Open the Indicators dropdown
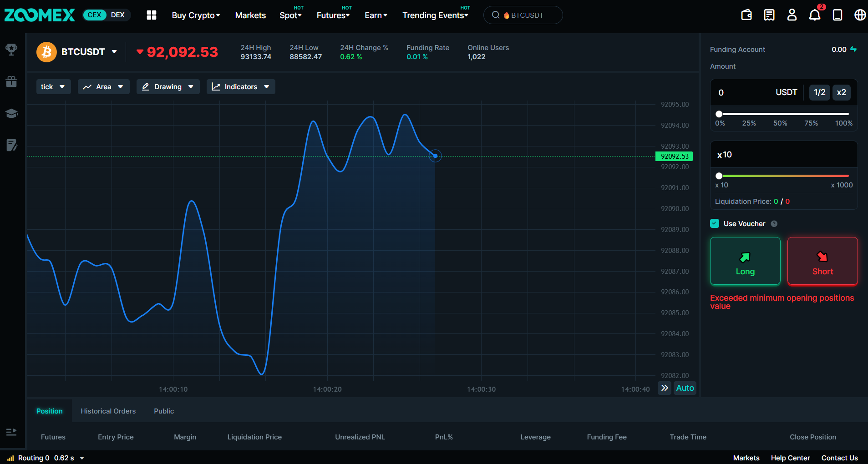Viewport: 868px width, 464px height. point(241,87)
